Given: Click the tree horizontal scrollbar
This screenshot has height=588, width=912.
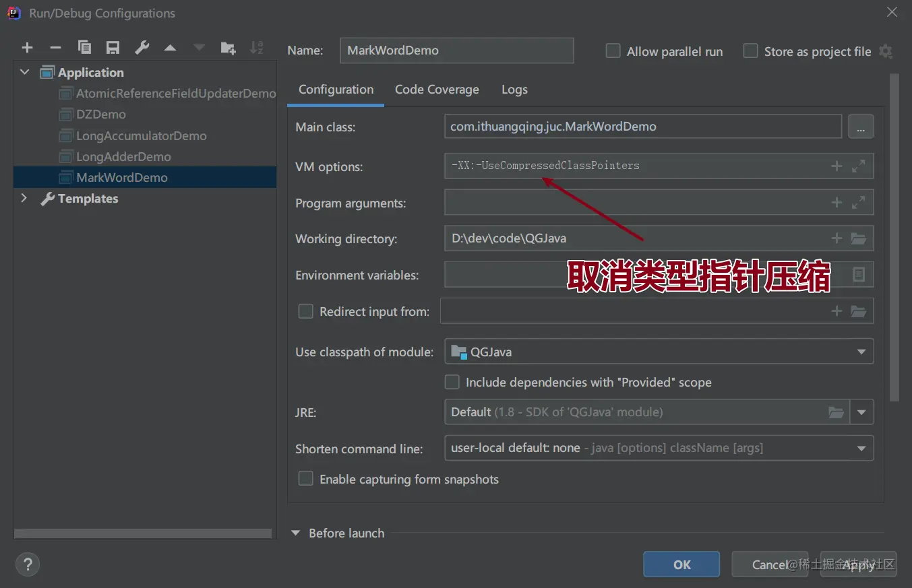Looking at the screenshot, I should tap(142, 533).
